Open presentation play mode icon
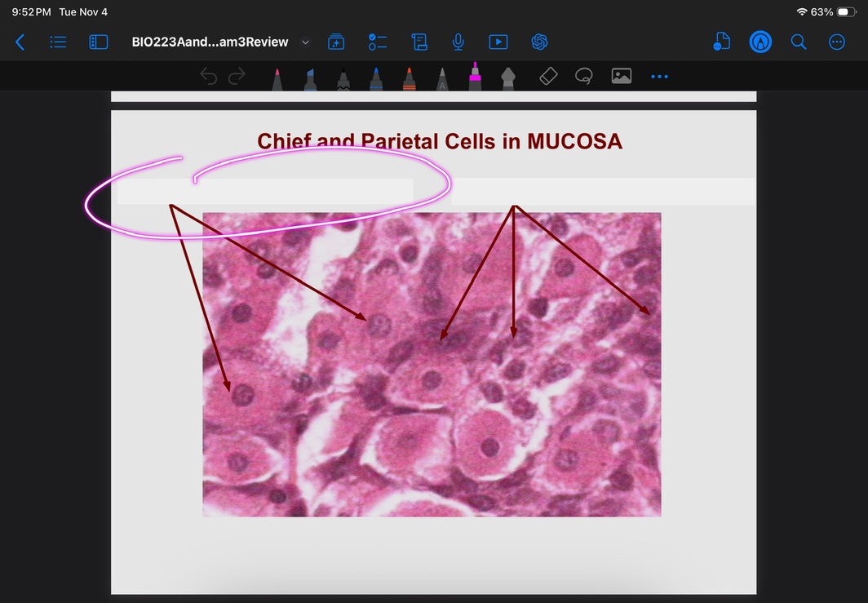The height and width of the screenshot is (603, 868). 498,42
